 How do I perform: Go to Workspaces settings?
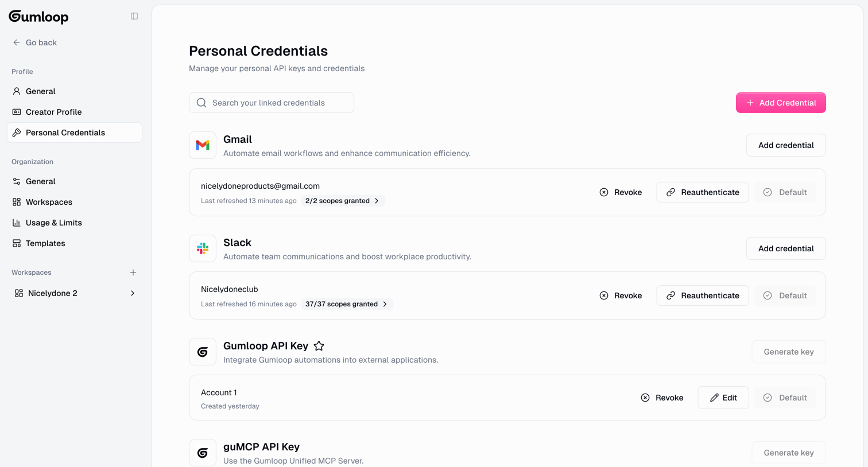point(75,202)
